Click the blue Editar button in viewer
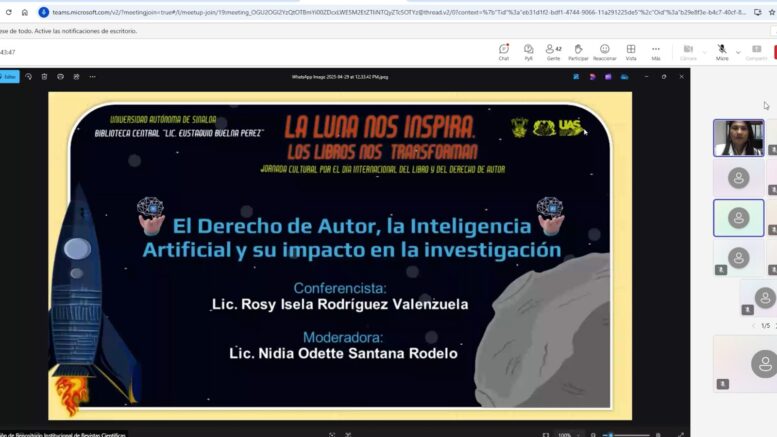Screen dimensions: 777x437 coord(9,76)
